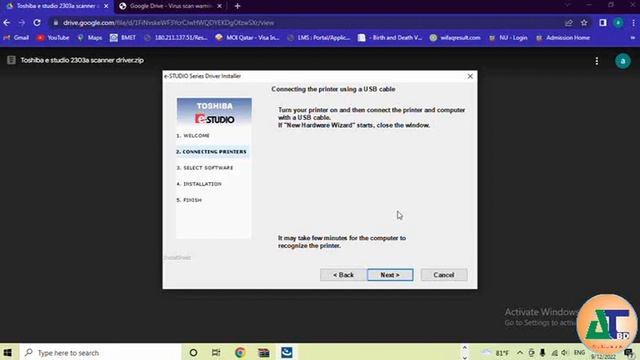Screen dimensions: 640x360
Task: Open network settings from tray icon
Action: pyautogui.click(x=554, y=353)
